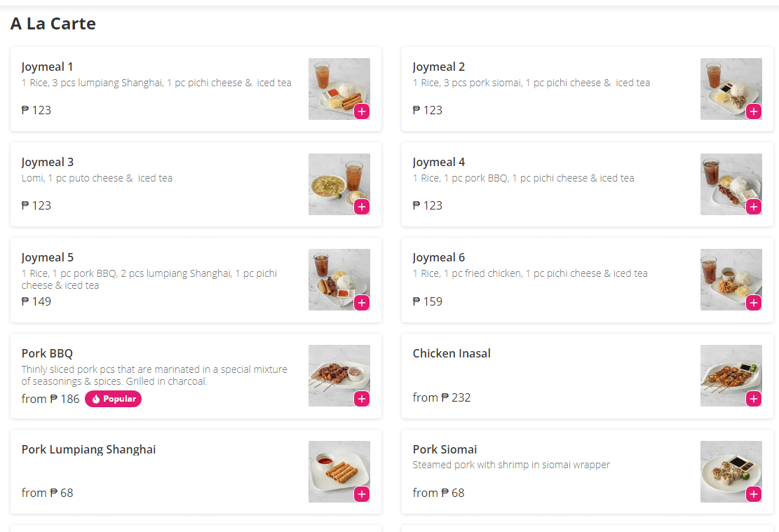Click the Joymeal 3 food photo
Viewport: 779px width, 532px height.
(x=339, y=184)
